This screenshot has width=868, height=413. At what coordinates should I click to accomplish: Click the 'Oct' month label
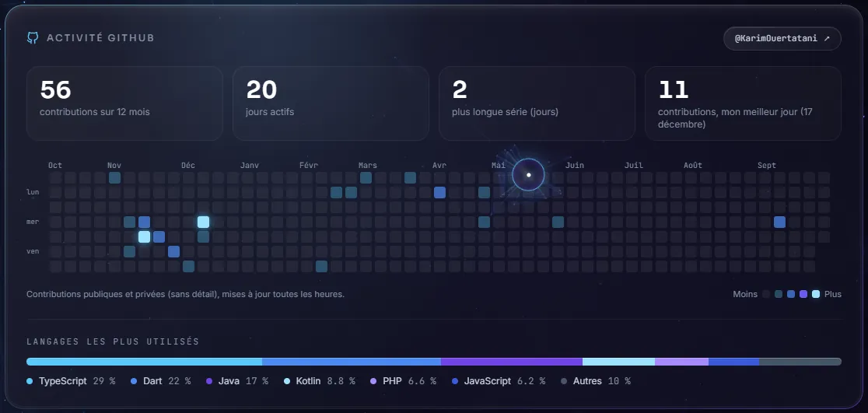(54, 166)
